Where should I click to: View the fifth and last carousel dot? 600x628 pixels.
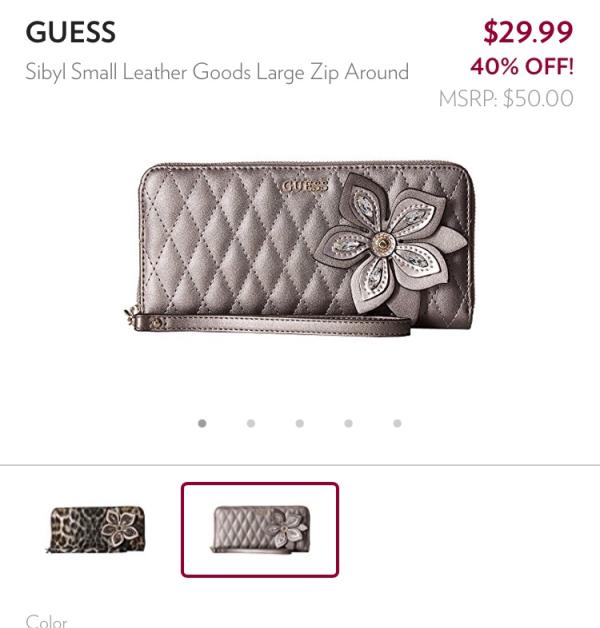click(x=397, y=423)
